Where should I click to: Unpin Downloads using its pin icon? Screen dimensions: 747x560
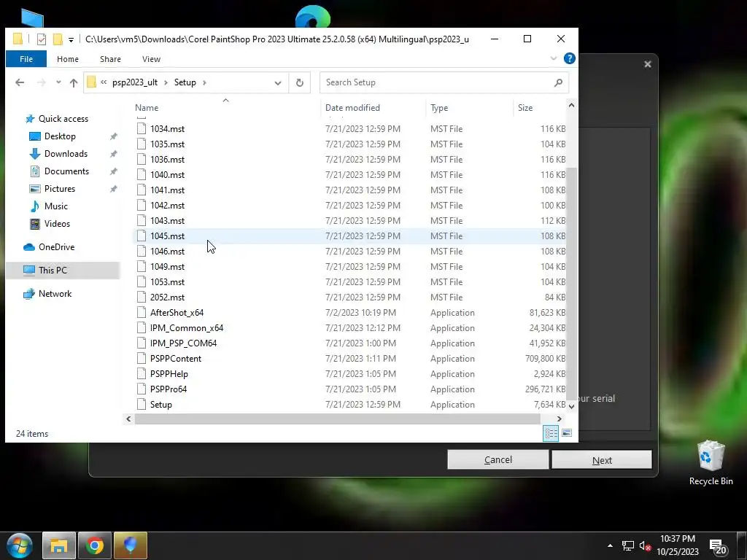[x=113, y=155]
